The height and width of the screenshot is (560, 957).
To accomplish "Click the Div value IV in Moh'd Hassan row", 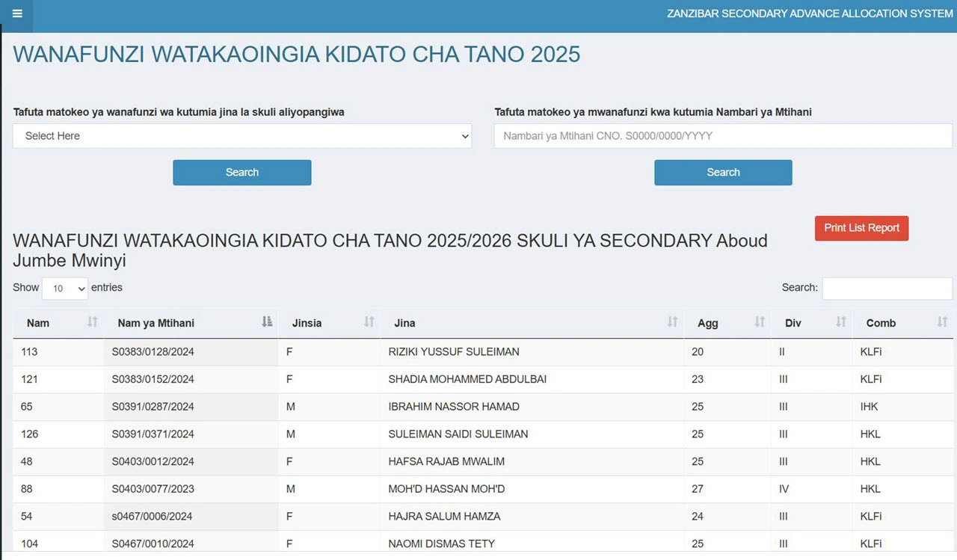I will pos(784,489).
